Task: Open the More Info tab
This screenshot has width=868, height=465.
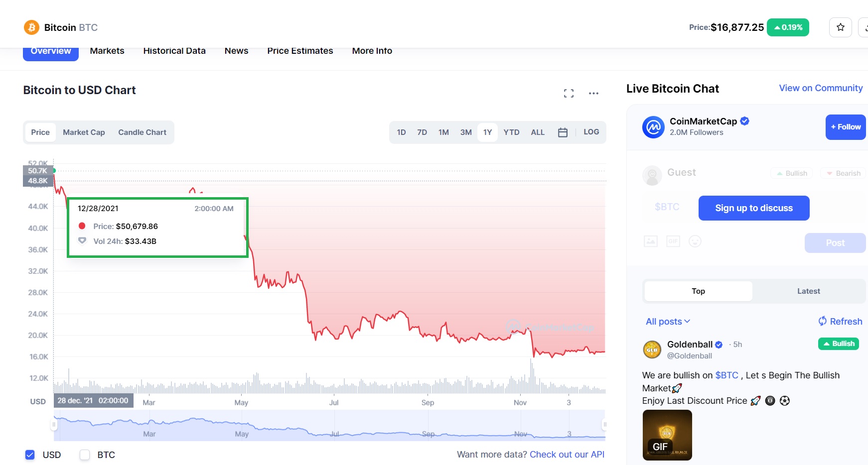Action: [x=372, y=51]
